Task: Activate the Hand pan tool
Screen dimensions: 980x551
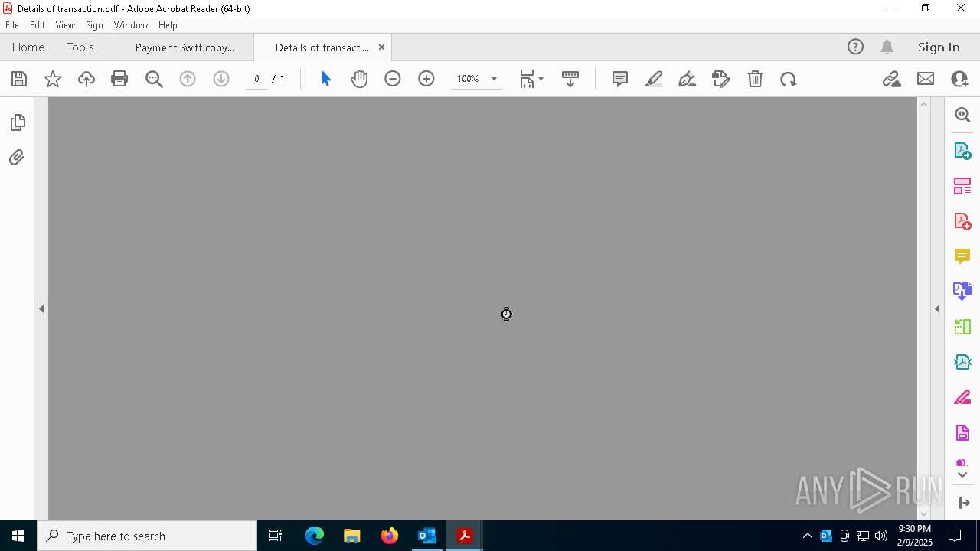Action: point(359,79)
